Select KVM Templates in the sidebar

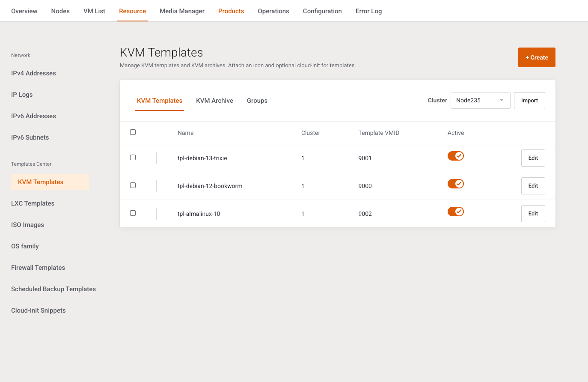50,182
